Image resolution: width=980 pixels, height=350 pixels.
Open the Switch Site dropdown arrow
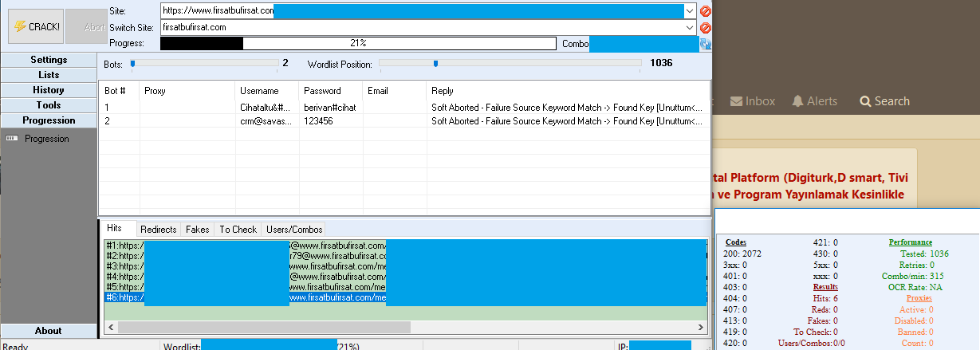click(x=690, y=27)
